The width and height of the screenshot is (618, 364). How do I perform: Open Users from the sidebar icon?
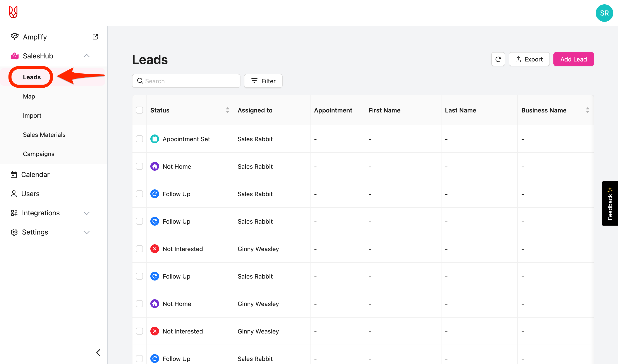click(x=14, y=194)
